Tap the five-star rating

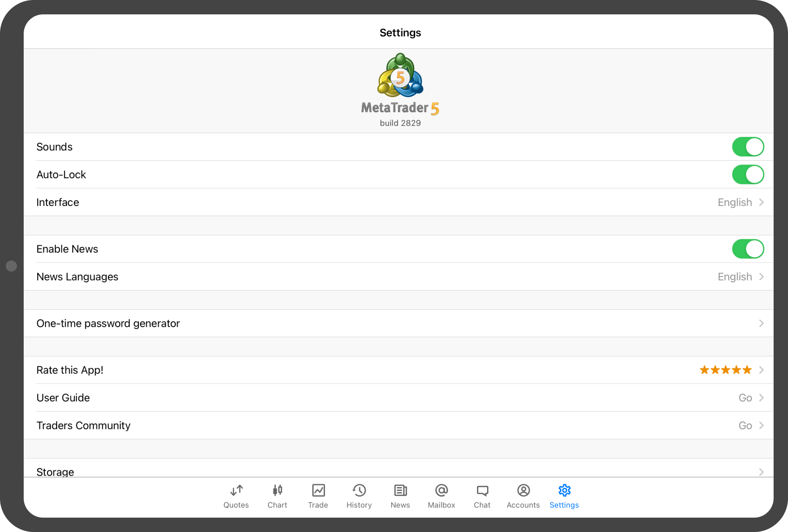(725, 370)
